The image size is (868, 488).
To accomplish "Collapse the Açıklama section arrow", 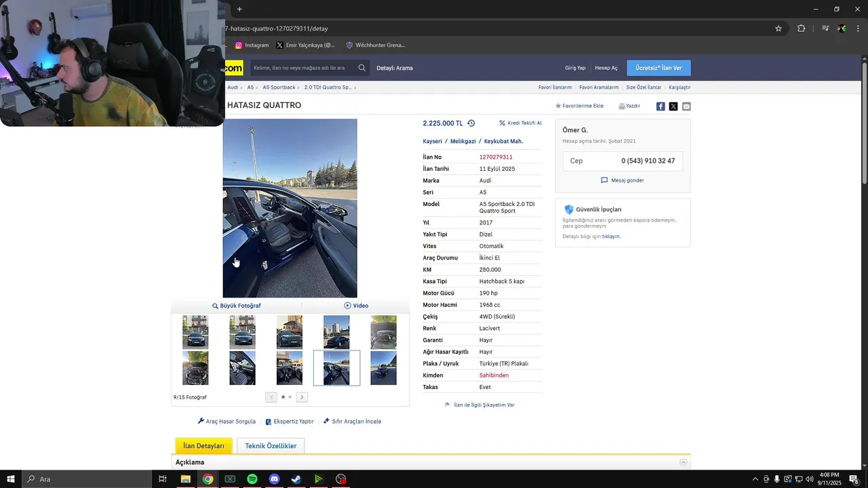I will tap(684, 462).
